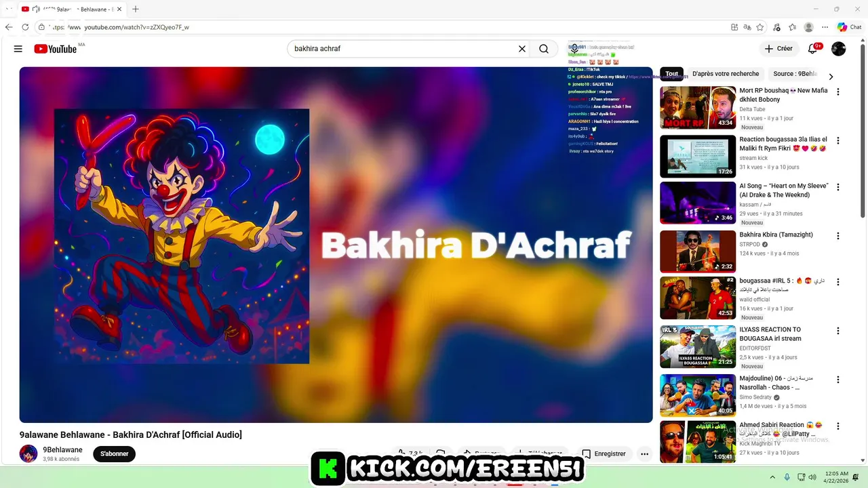Viewport: 868px width, 488px height.
Task: Start voice search with microphone icon
Action: 574,49
